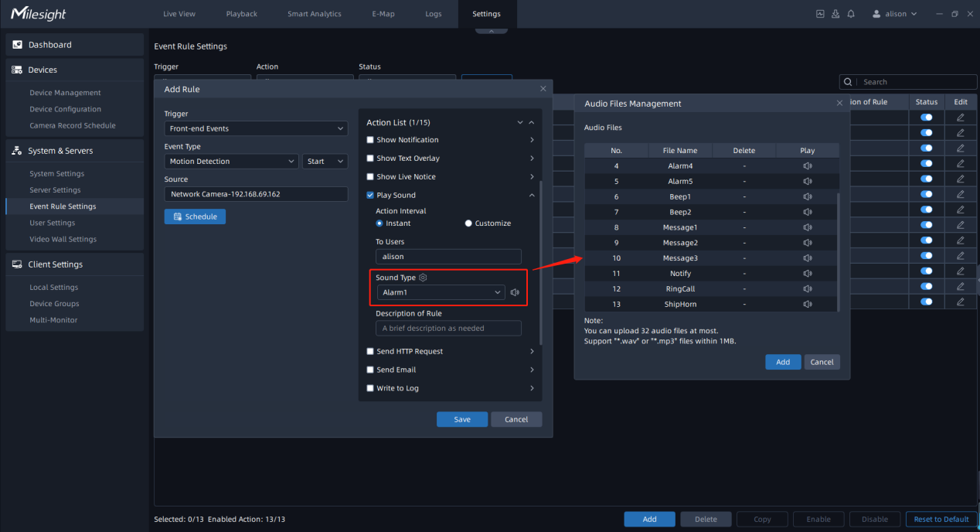Screen dimensions: 980x532
Task: Click the edit pencil in first rule row
Action: click(961, 118)
